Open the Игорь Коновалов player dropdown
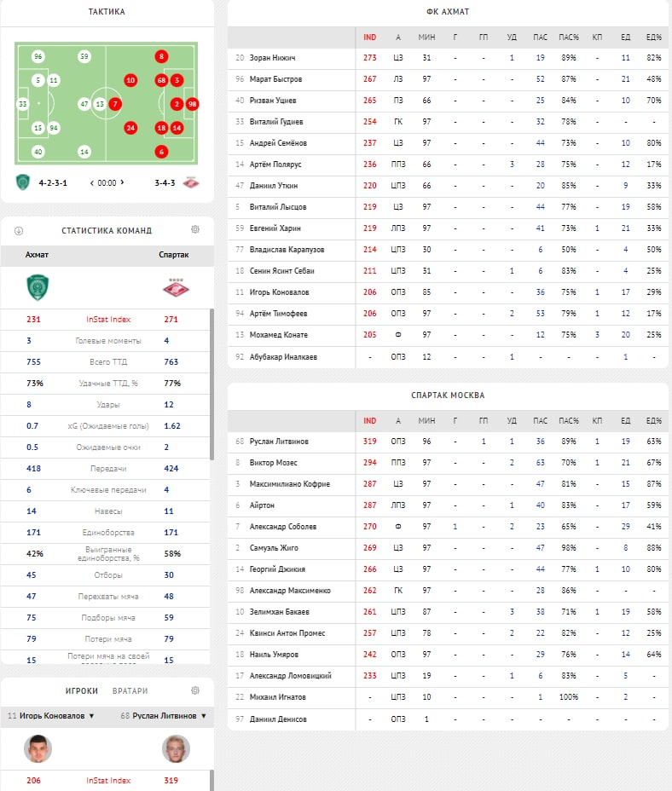 (x=51, y=716)
